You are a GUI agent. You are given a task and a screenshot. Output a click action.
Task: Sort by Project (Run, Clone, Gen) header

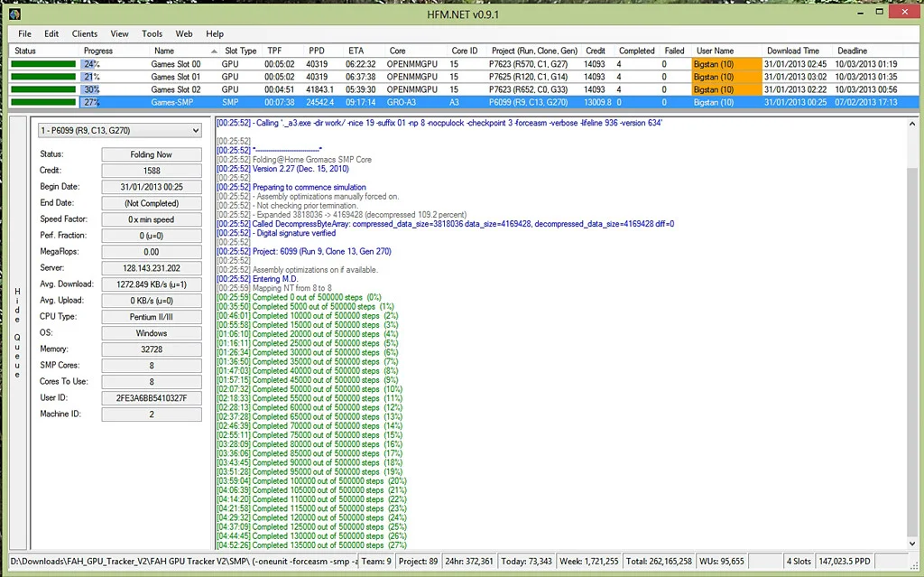click(534, 51)
